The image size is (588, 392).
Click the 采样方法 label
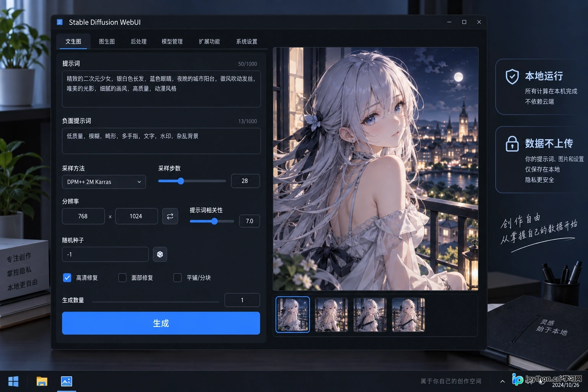click(x=73, y=168)
